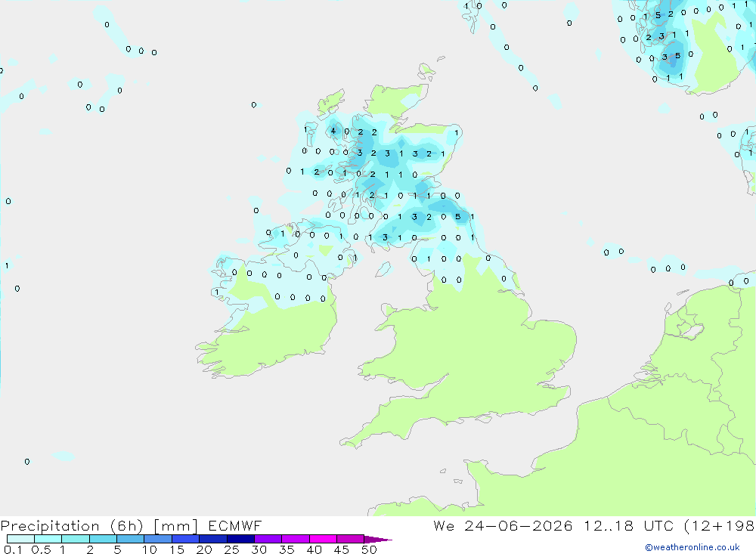
Task: Click the above-50 arrow tip of legend
Action: (377, 539)
